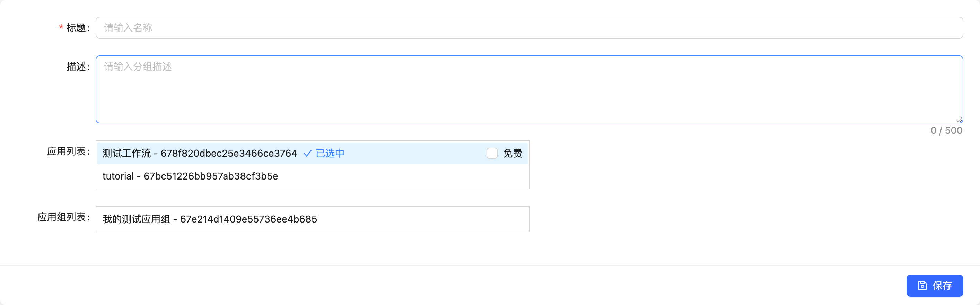Click the blue checkmark icon beside 已选中

(307, 153)
